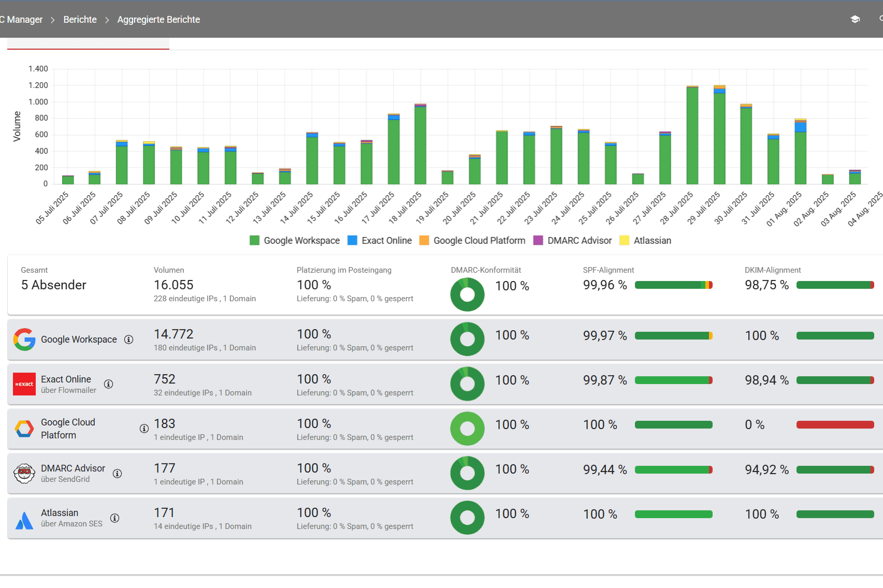Click the 29 Juli 2025 chart bar
The width and height of the screenshot is (883, 588).
click(x=719, y=137)
